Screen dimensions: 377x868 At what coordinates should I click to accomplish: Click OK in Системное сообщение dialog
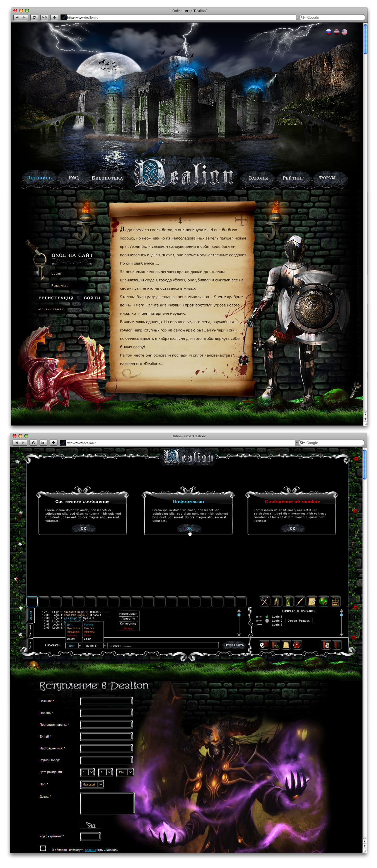(x=83, y=528)
